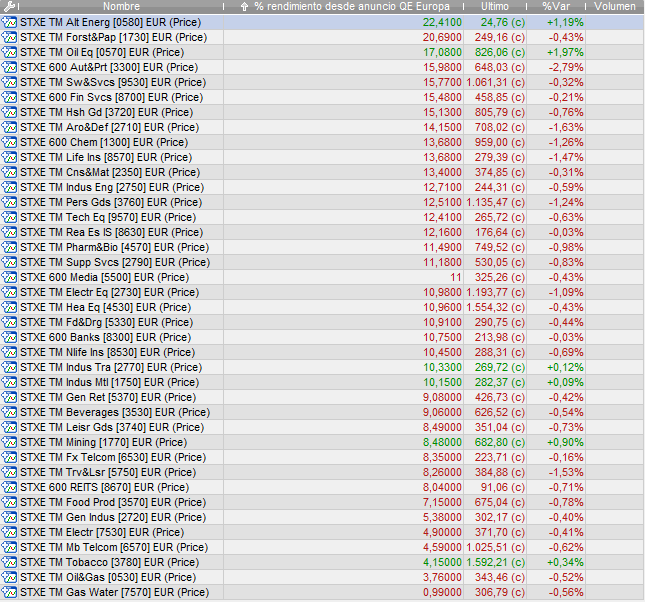Click the +0,34% variation for Tobacco
Viewport: 645px width, 602px height.
pyautogui.click(x=565, y=562)
